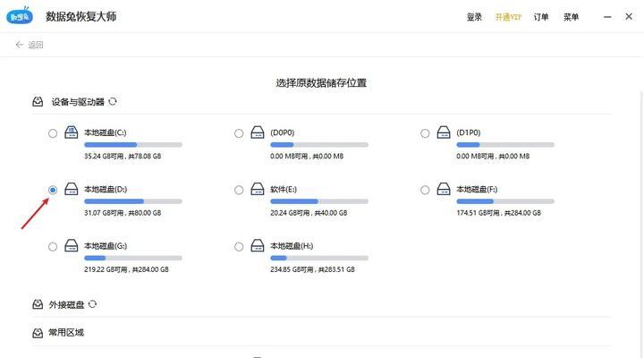The height and width of the screenshot is (358, 644).
Task: Open the 开通VIP option
Action: tap(508, 17)
